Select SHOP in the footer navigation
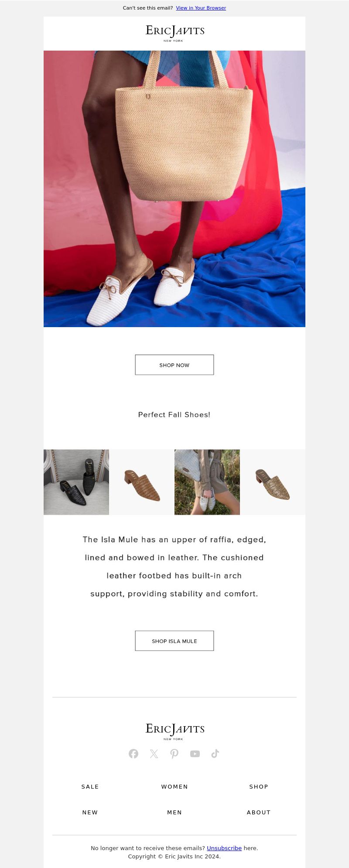This screenshot has width=349, height=868. click(259, 786)
